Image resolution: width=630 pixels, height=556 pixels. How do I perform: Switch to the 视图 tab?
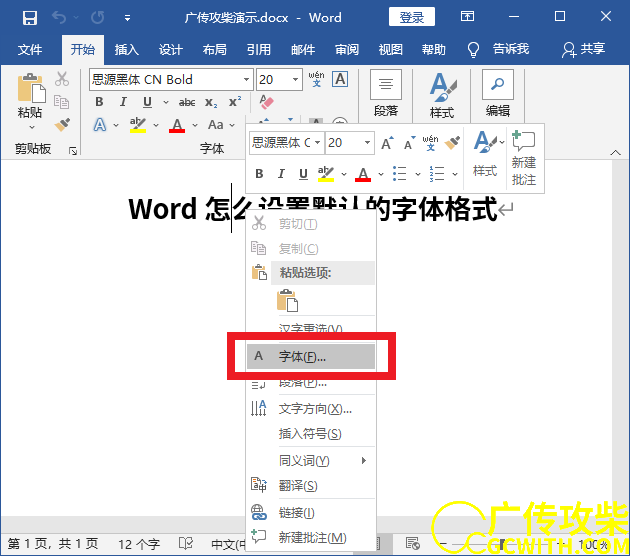coord(391,49)
